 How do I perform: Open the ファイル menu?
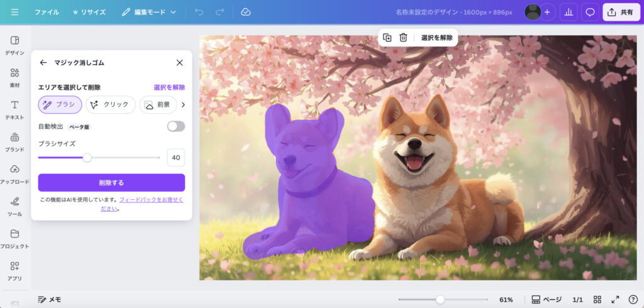coord(47,12)
